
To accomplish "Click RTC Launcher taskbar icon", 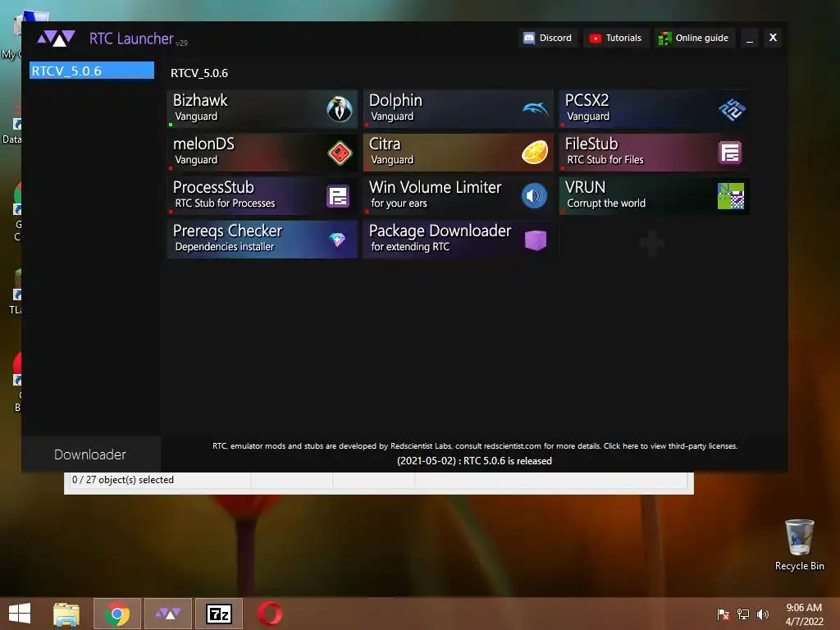I will pos(168,614).
